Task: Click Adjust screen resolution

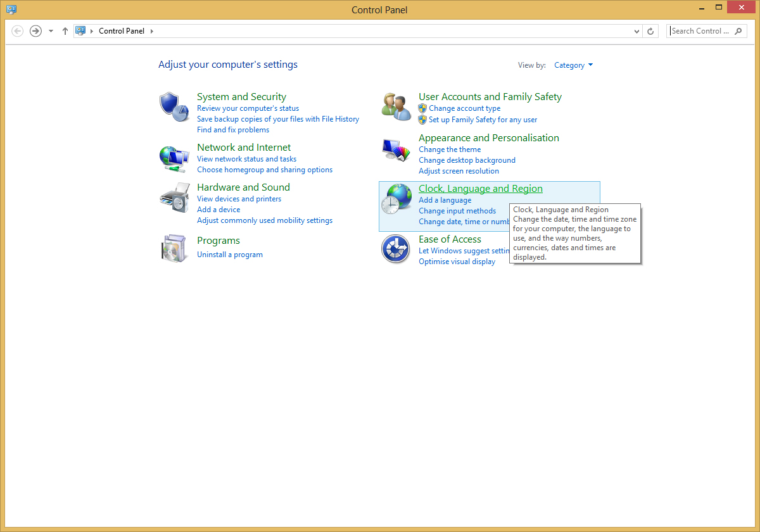Action: pos(459,171)
